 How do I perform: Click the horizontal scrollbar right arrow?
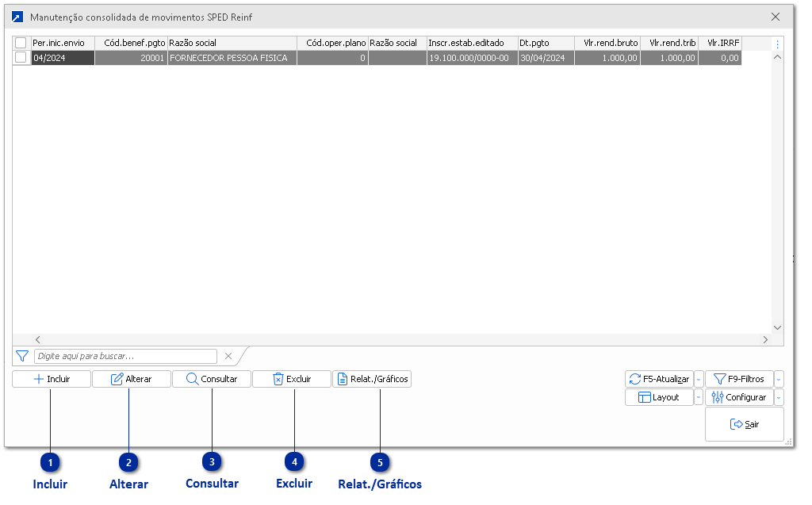[765, 340]
